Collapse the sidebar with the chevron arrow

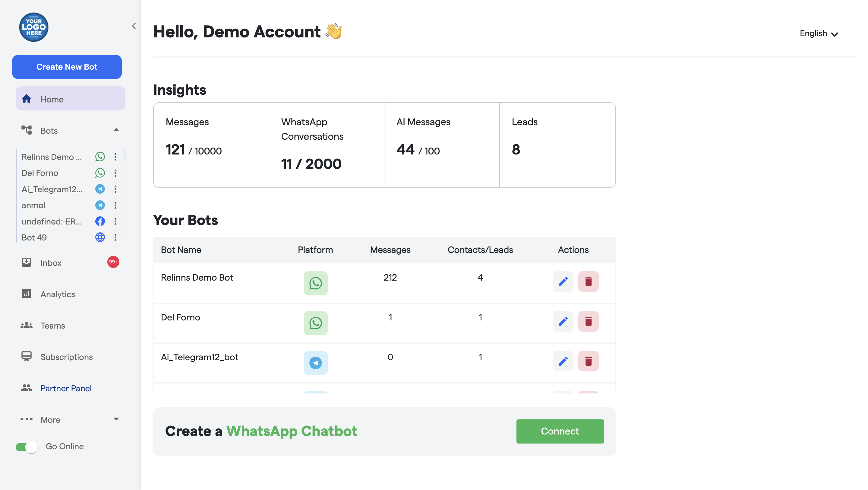click(134, 26)
